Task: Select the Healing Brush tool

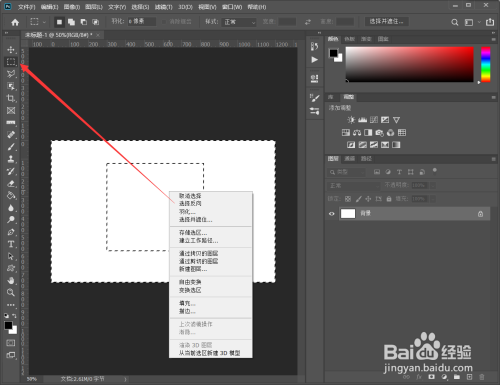Action: click(x=11, y=135)
